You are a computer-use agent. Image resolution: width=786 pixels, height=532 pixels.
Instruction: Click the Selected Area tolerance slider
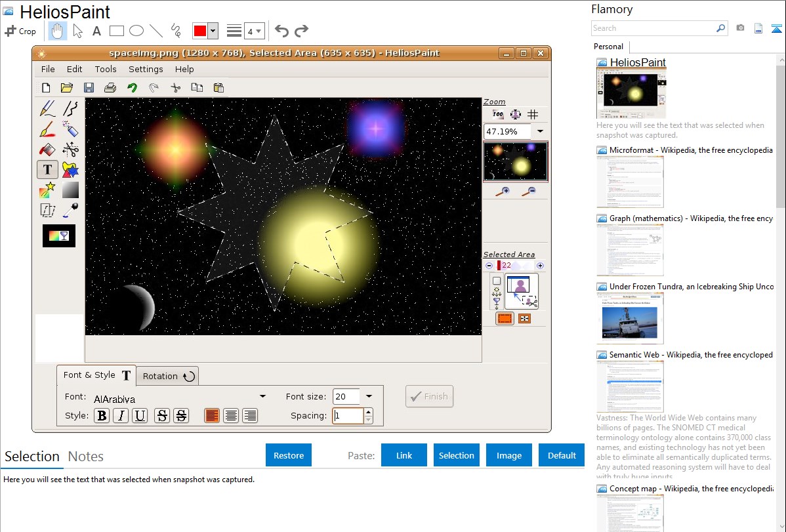click(x=515, y=265)
